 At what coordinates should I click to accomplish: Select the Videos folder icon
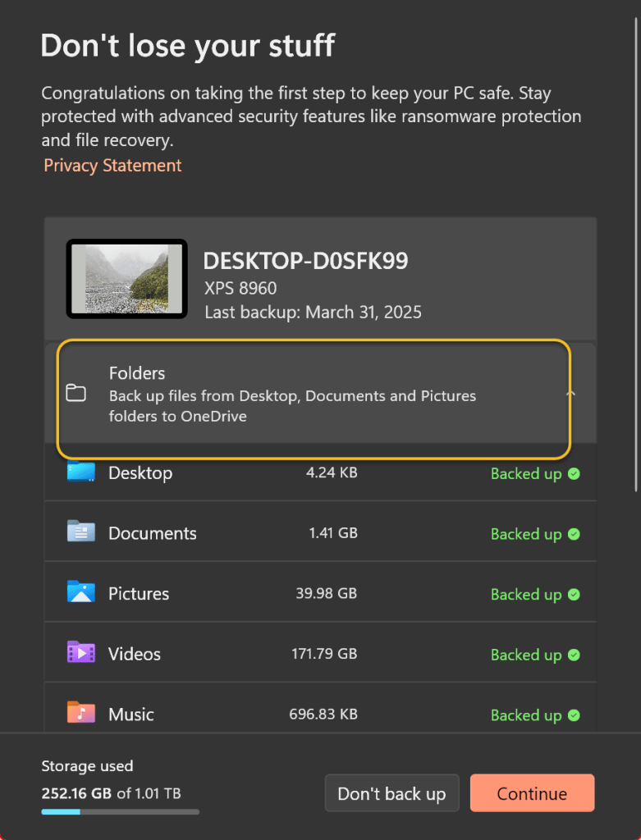(80, 653)
